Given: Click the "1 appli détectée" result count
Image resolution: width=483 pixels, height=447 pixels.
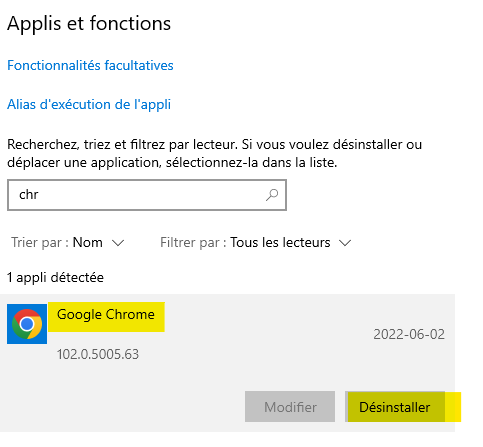Looking at the screenshot, I should click(55, 277).
